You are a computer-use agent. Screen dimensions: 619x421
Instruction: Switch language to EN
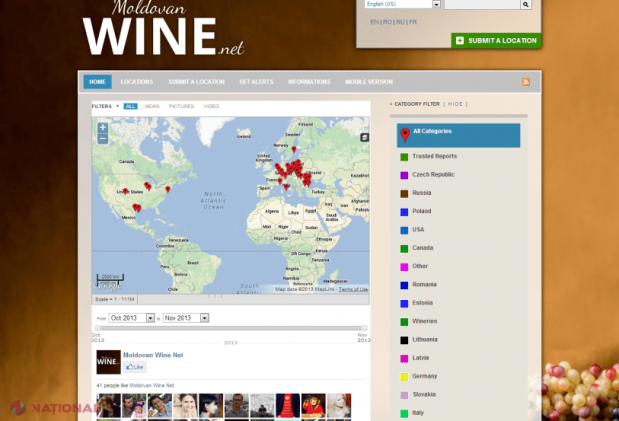coord(374,22)
